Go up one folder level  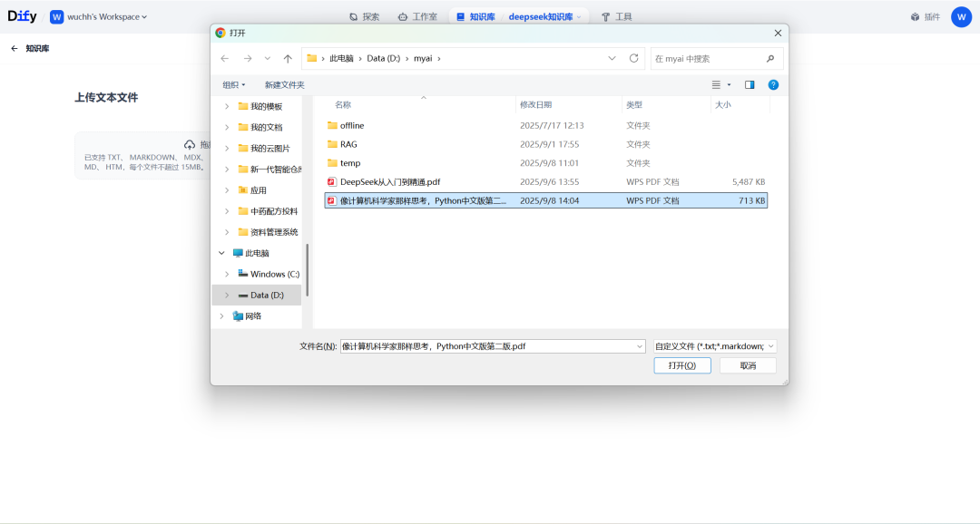288,58
